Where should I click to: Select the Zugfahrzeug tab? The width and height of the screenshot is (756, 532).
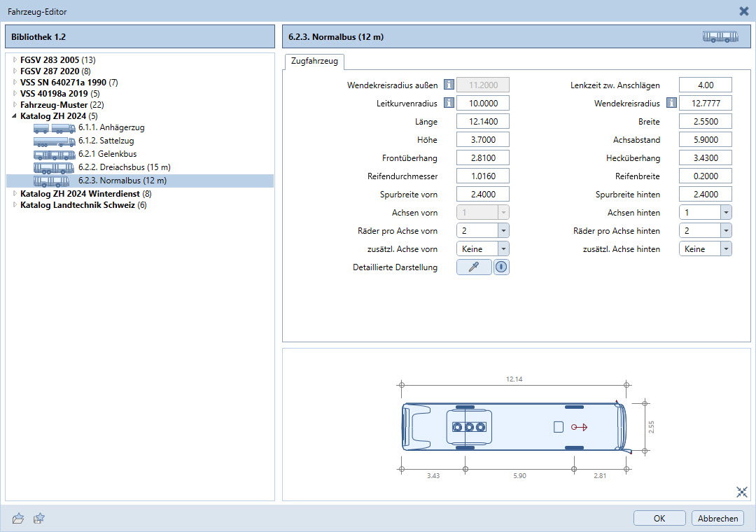click(314, 62)
